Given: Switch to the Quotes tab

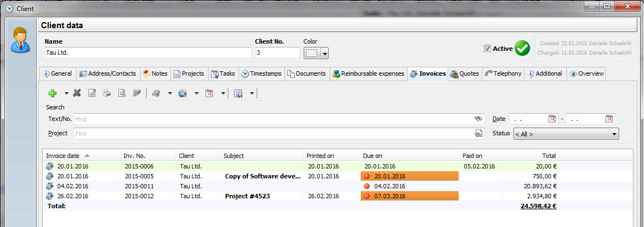Looking at the screenshot, I should (x=464, y=73).
